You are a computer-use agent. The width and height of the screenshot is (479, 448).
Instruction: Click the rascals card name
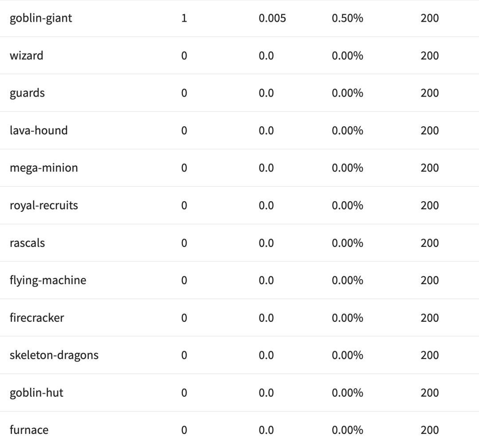tap(27, 243)
